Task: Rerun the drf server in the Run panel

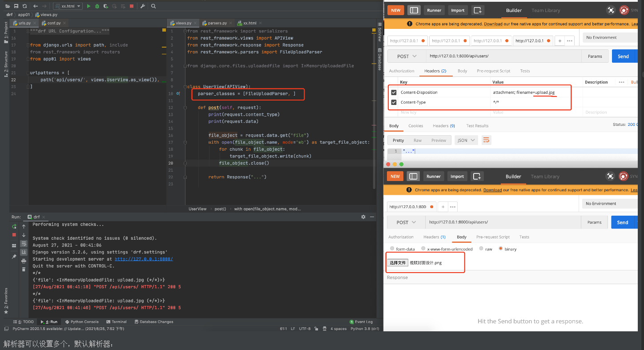Action: pos(14,226)
